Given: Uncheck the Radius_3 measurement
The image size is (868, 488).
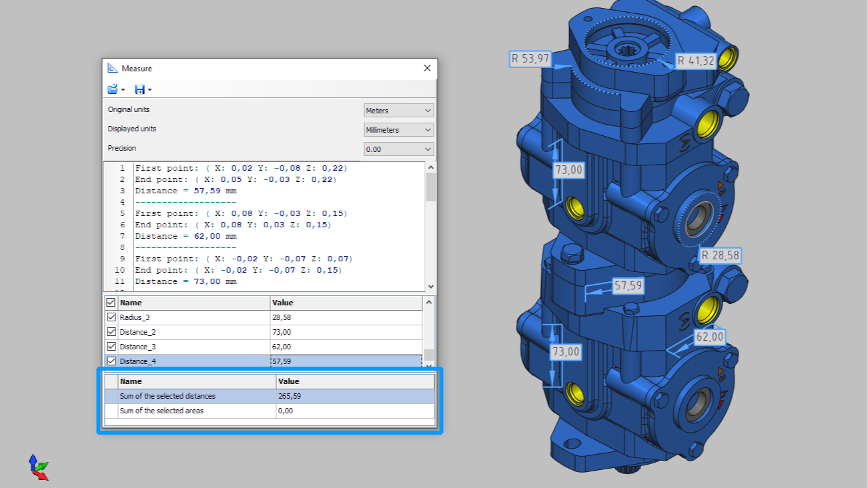Looking at the screenshot, I should [111, 317].
